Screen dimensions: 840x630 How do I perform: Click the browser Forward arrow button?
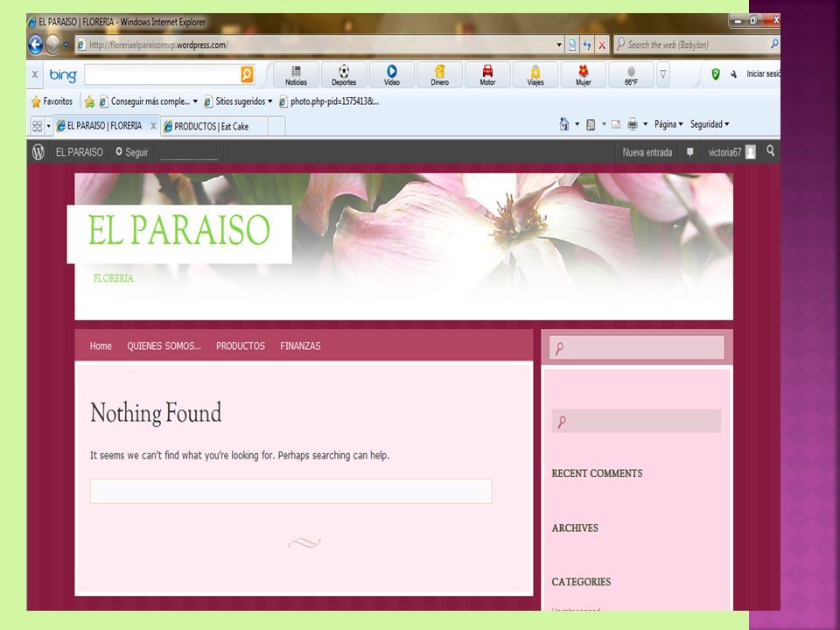point(52,45)
